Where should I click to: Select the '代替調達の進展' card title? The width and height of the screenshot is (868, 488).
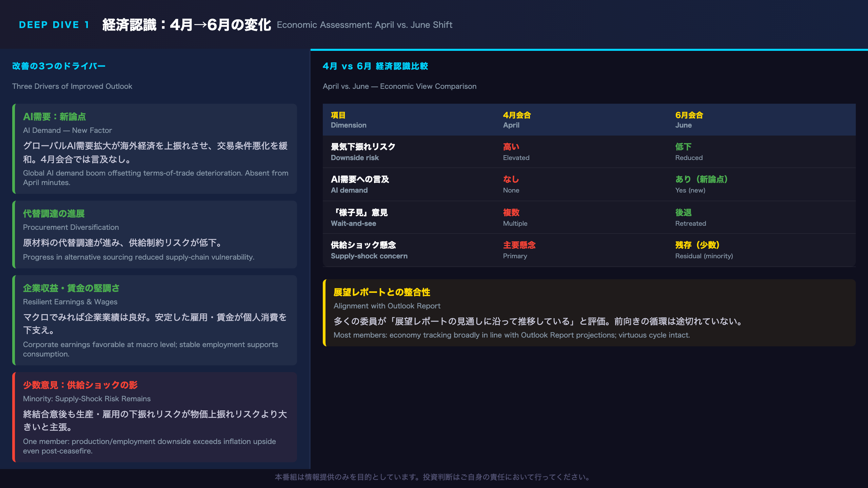click(x=54, y=213)
